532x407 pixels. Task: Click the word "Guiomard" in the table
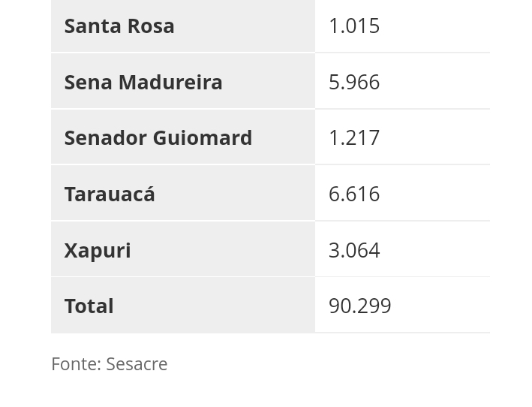[203, 138]
